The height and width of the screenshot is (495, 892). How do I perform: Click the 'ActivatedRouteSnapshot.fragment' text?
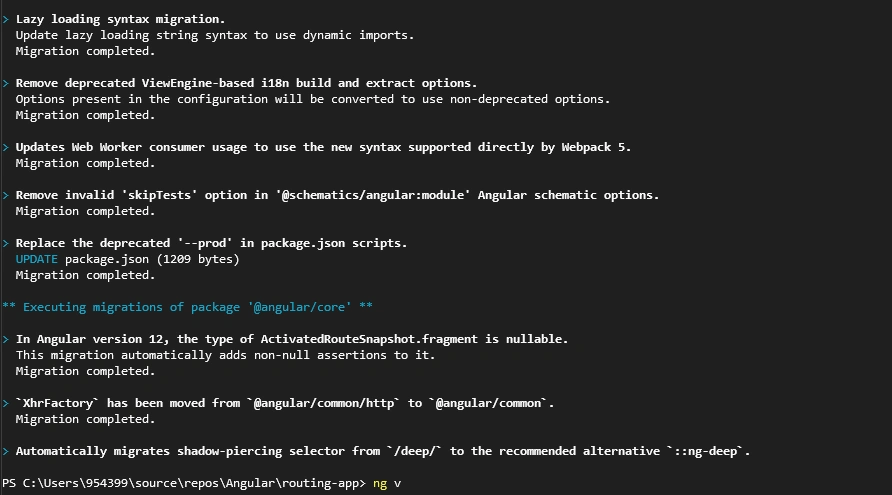369,339
